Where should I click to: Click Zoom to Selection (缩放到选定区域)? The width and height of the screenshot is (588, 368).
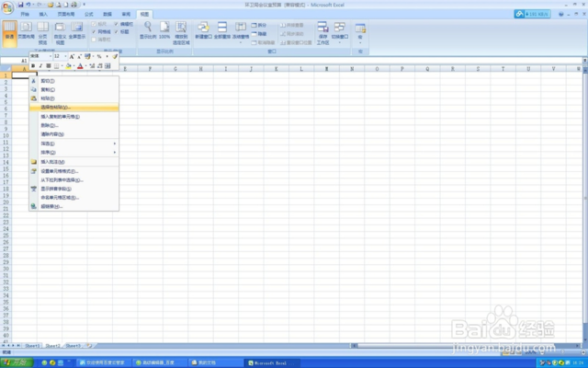point(181,33)
